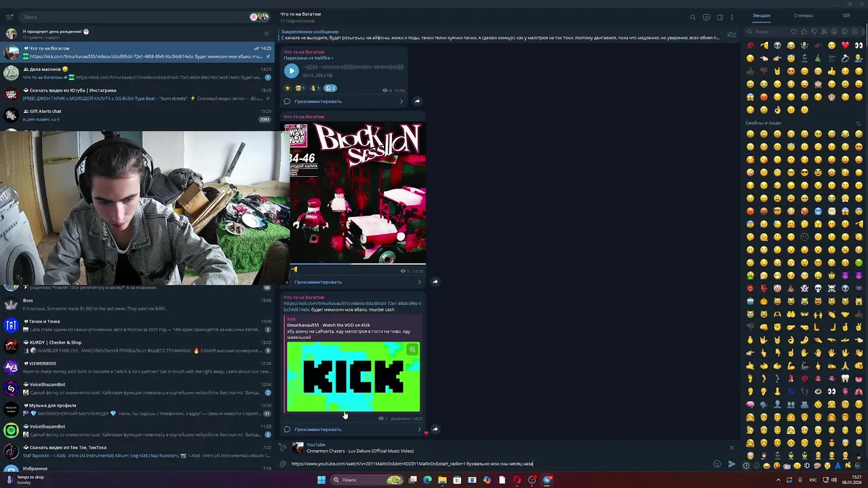Image resolution: width=868 pixels, height=488 pixels.
Task: Open 'Дела масонов' chat
Action: [x=138, y=73]
